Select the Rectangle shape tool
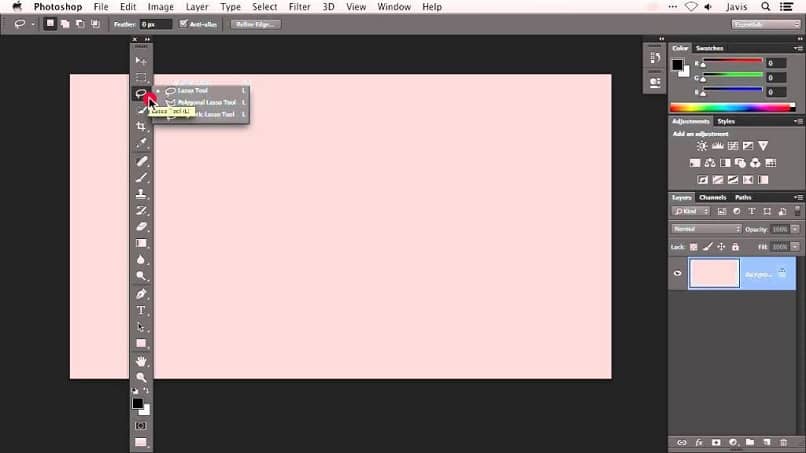 141,343
